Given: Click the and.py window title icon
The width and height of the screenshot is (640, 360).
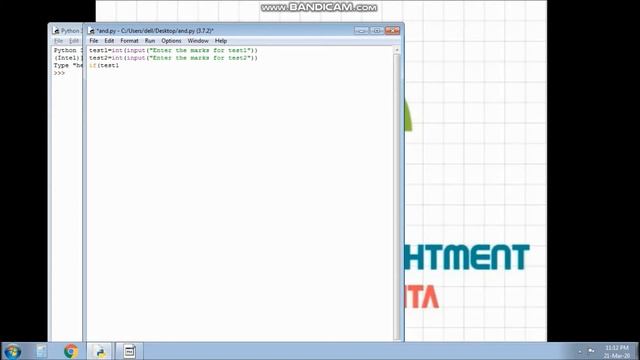Looking at the screenshot, I should pyautogui.click(x=91, y=31).
